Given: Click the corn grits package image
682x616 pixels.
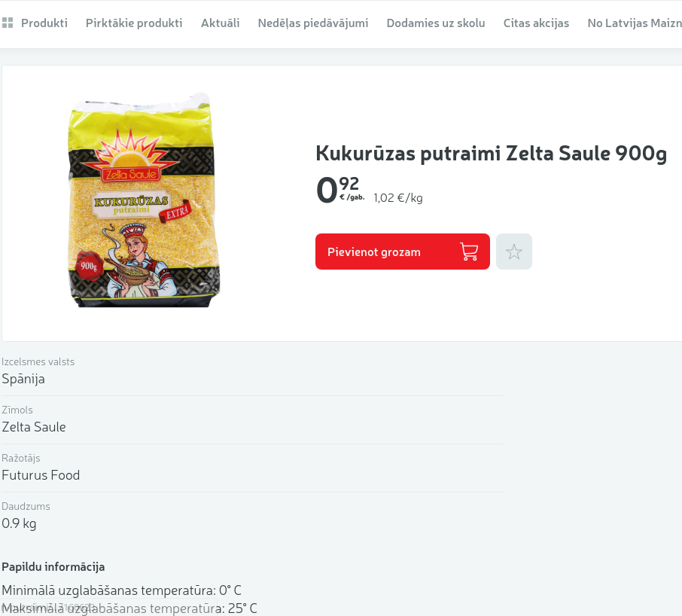Looking at the screenshot, I should pyautogui.click(x=144, y=200).
